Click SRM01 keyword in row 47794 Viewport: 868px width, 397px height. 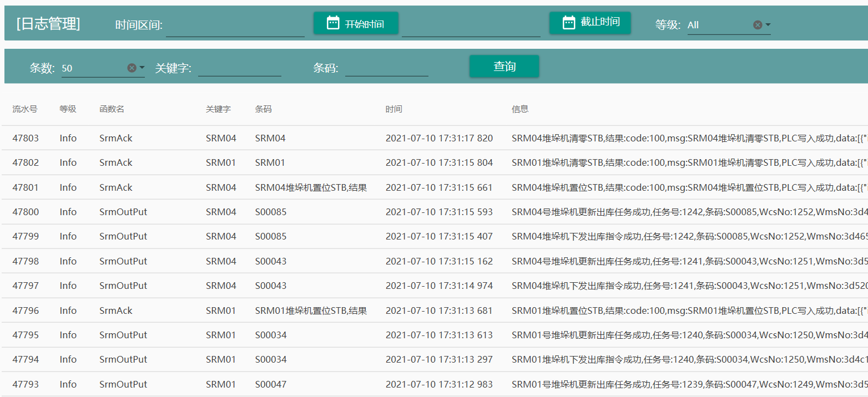221,359
